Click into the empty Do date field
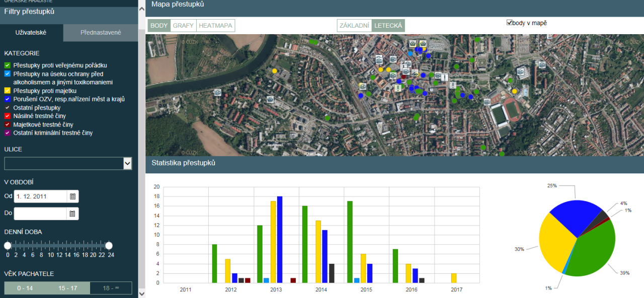The image size is (644, 298). (40, 214)
